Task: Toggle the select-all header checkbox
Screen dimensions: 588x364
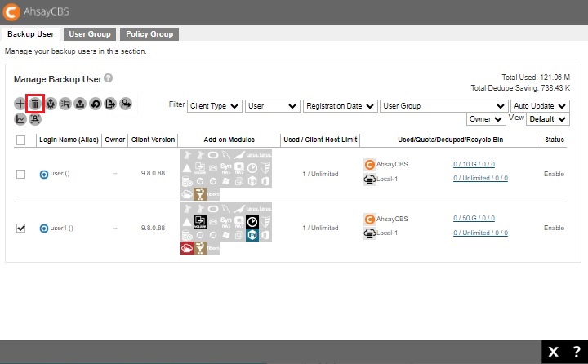Action: (x=21, y=140)
